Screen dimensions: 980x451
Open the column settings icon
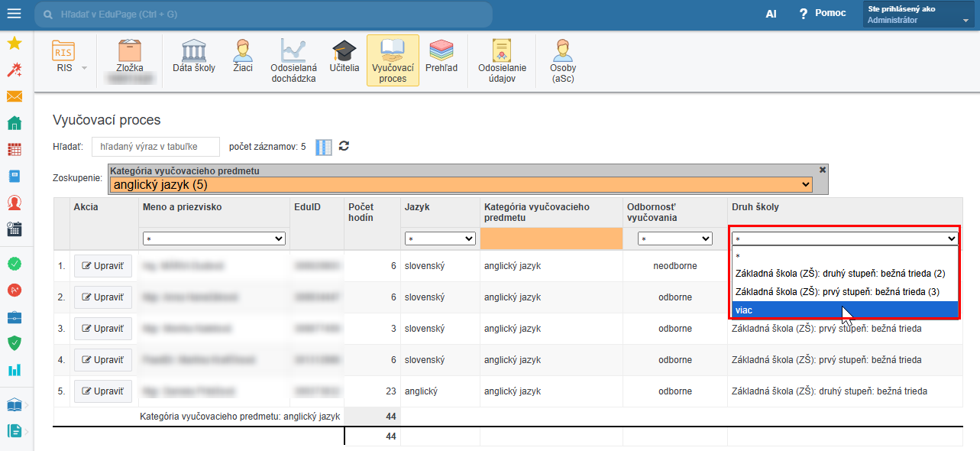(324, 147)
